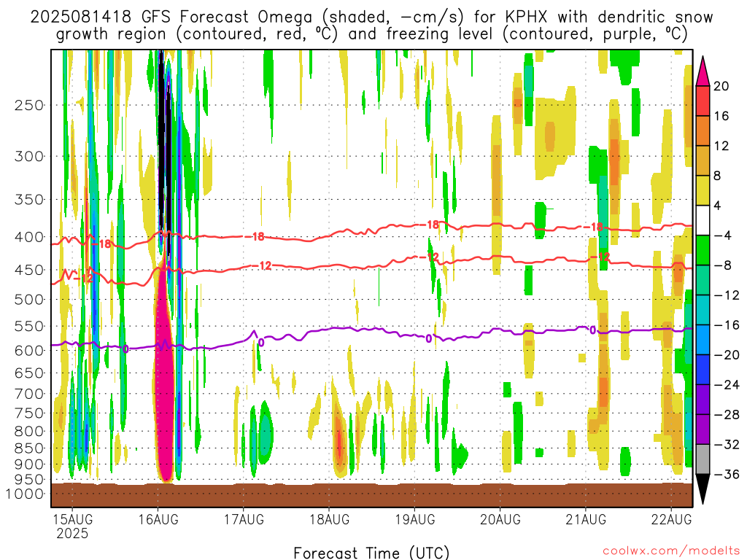The width and height of the screenshot is (747, 560).
Task: Click the red 16-to-20 colorbar segment
Action: tap(703, 101)
